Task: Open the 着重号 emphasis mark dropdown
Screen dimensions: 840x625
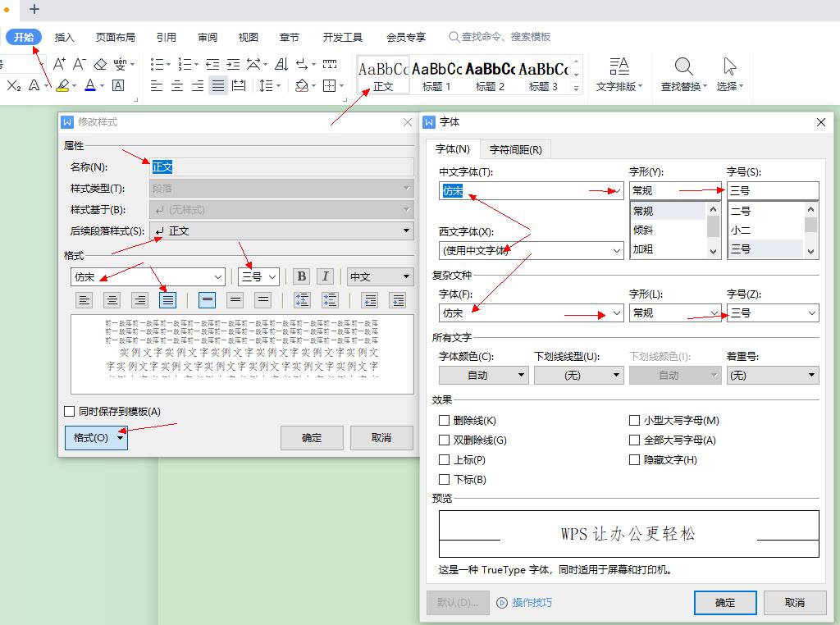Action: (x=772, y=375)
